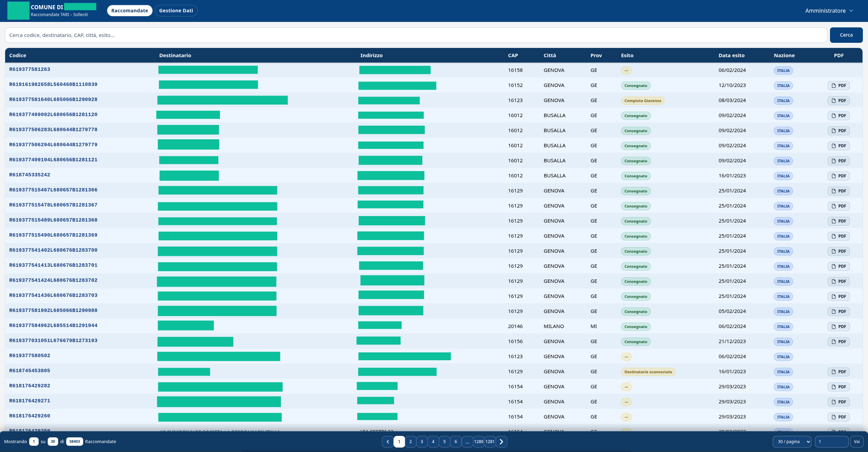The image size is (868, 452).
Task: Open PDF for the 21/12/2023 row
Action: pos(839,342)
